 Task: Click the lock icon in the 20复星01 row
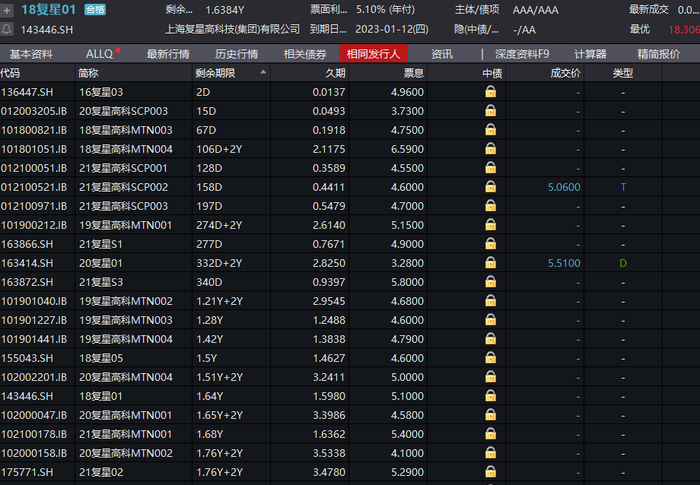pyautogui.click(x=490, y=263)
